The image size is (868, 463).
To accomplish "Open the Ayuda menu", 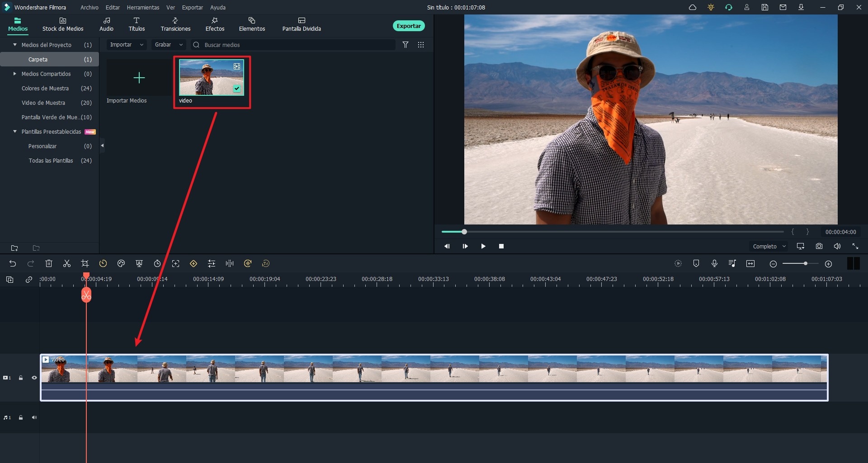I will tap(218, 7).
